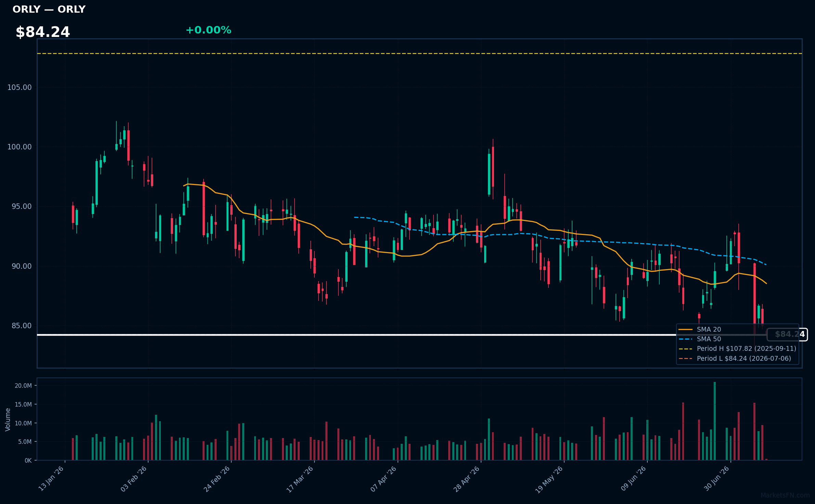Click the 03 Feb '26 date label
This screenshot has width=815, height=504.
click(134, 479)
